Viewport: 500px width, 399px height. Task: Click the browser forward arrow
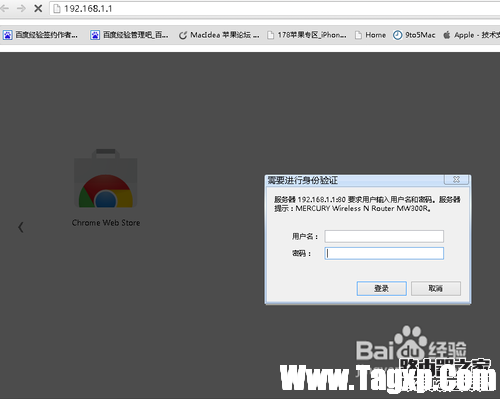point(21,8)
